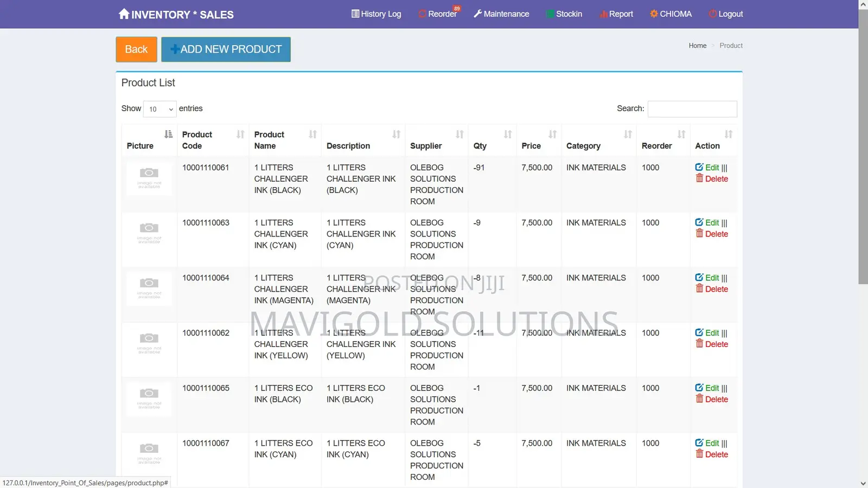Sort by Qty sort icon
Screen dimensions: 868x488
(x=508, y=134)
